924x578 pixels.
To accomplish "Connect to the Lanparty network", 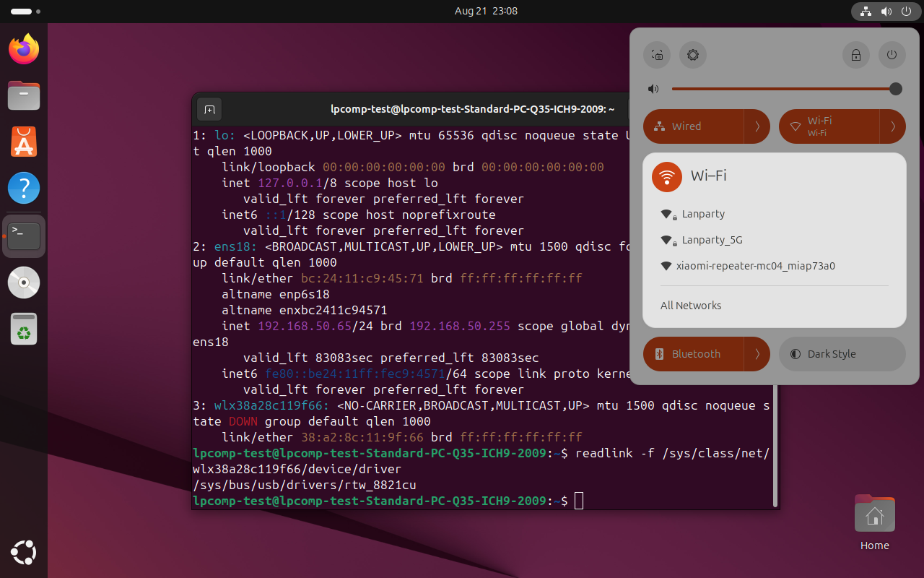I will tap(775, 214).
